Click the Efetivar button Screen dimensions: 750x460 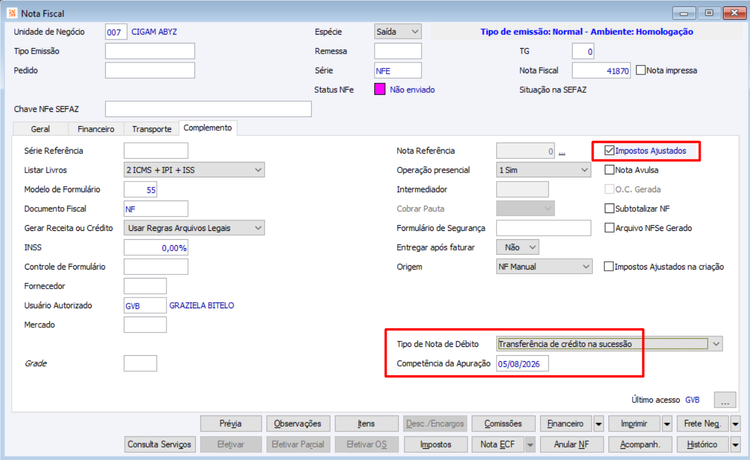click(231, 444)
